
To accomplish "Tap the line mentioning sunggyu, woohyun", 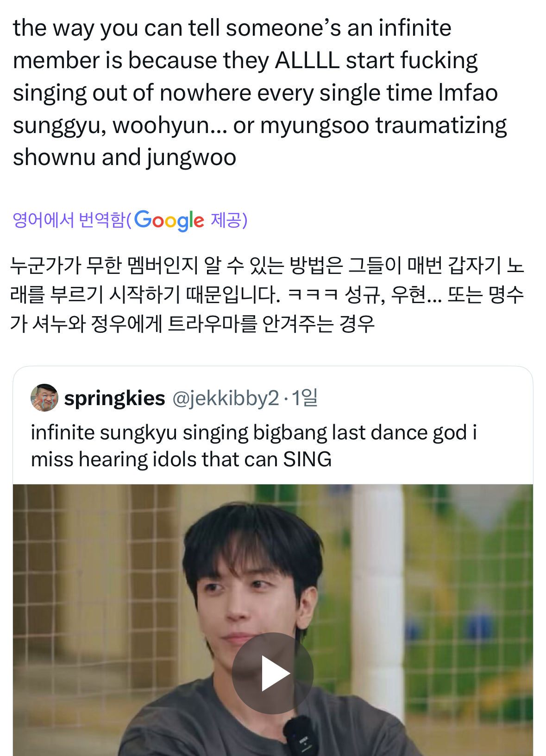I will [260, 125].
